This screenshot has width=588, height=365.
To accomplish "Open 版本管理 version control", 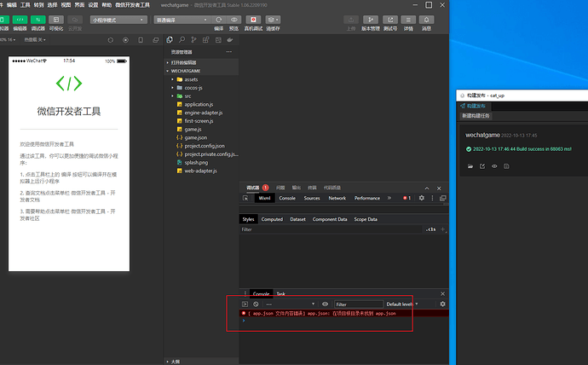I will pyautogui.click(x=371, y=20).
